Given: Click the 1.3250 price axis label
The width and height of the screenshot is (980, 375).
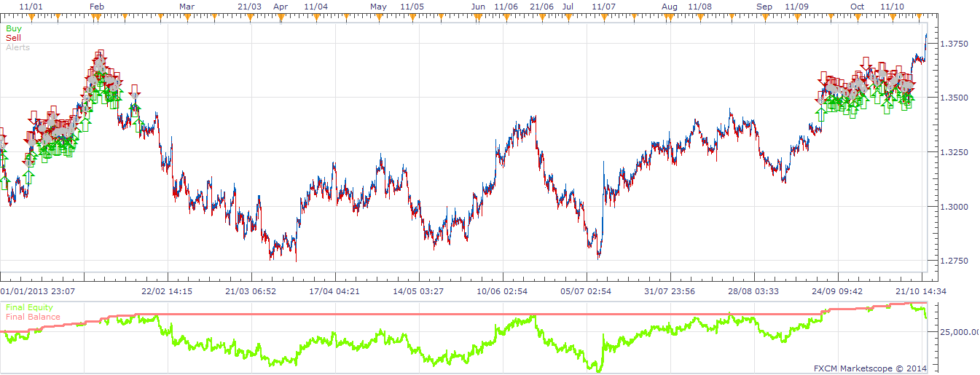Looking at the screenshot, I should pos(954,152).
